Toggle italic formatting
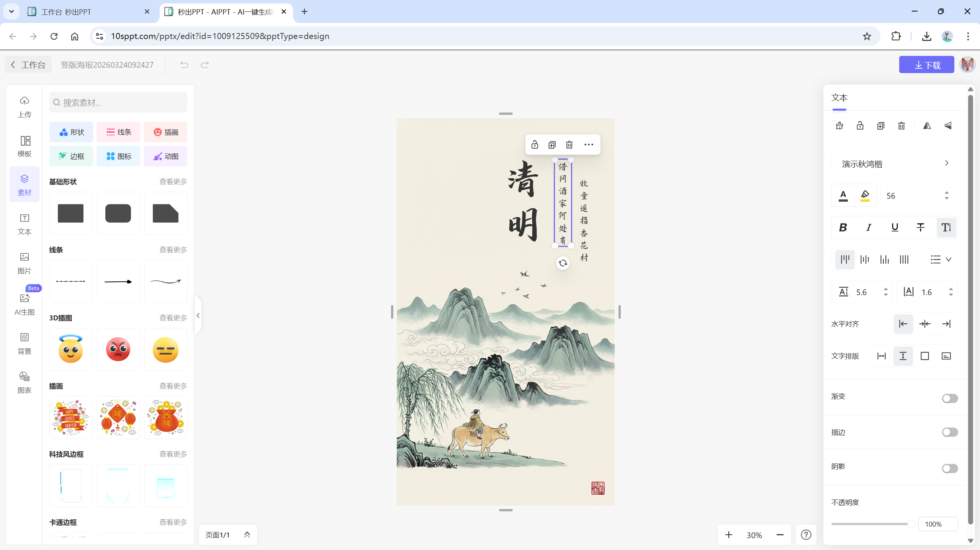This screenshot has height=550, width=980. pyautogui.click(x=869, y=227)
